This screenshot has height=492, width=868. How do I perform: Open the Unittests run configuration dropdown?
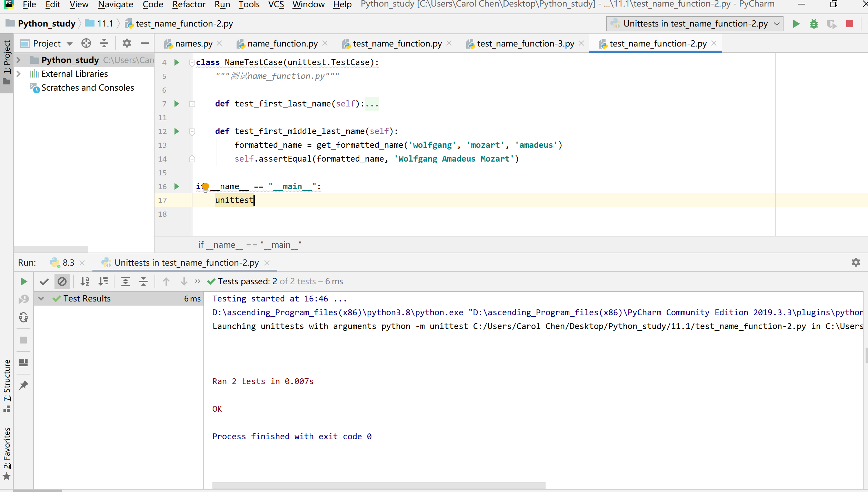(x=695, y=24)
